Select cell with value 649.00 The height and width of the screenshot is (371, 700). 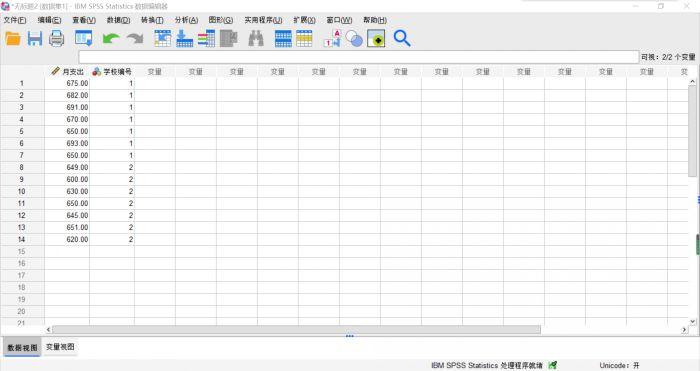pos(67,167)
